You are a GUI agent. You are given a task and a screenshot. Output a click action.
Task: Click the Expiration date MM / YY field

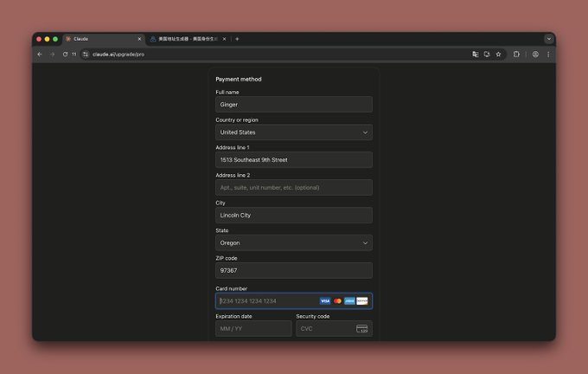pos(253,329)
